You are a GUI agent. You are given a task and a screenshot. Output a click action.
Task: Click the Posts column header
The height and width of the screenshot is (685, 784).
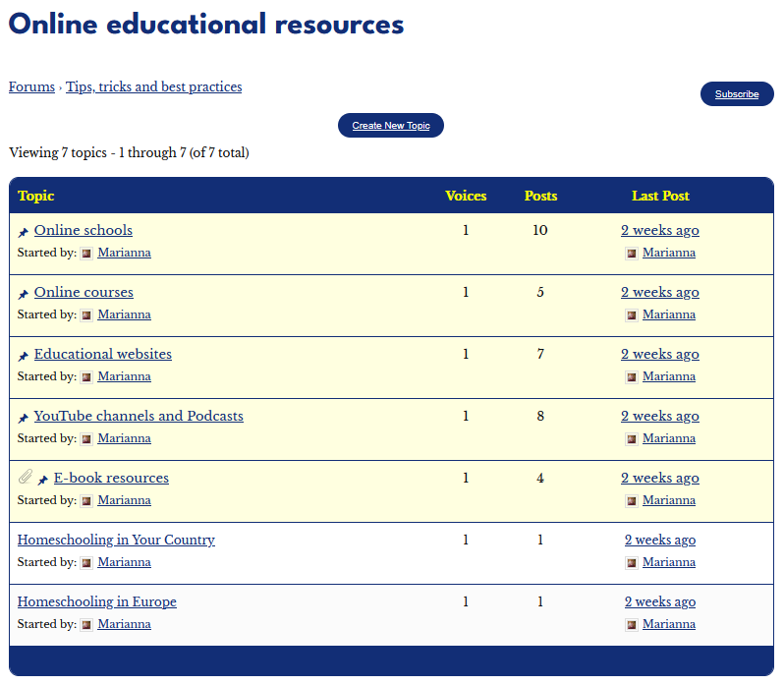click(540, 196)
